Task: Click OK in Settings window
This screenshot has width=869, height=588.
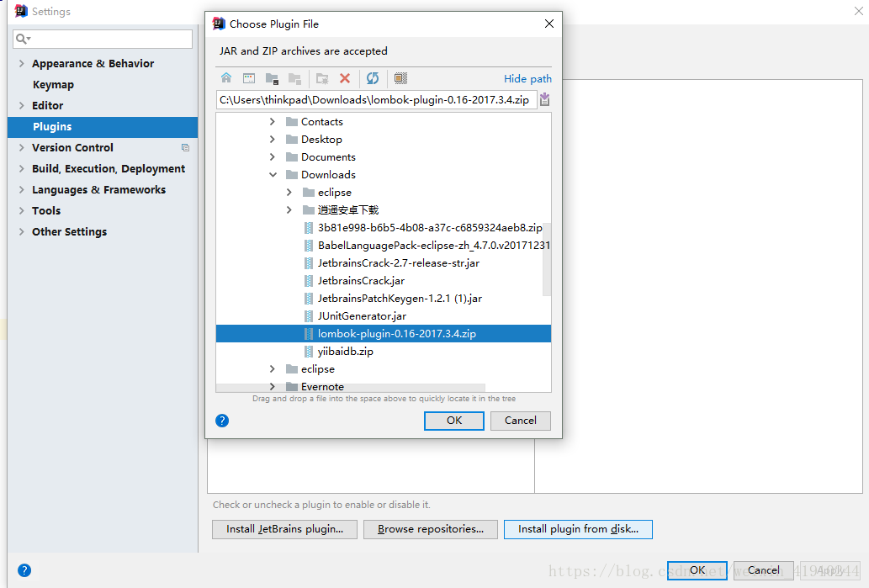Action: [697, 570]
